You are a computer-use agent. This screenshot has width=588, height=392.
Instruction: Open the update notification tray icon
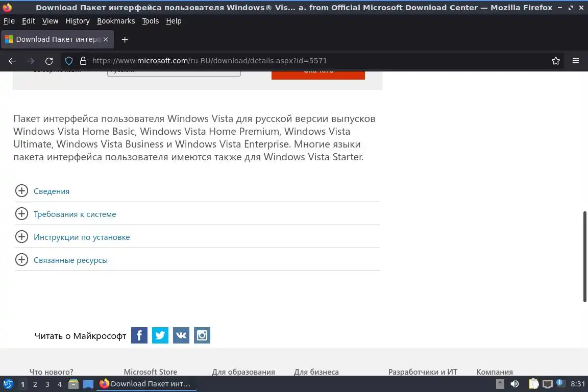559,383
